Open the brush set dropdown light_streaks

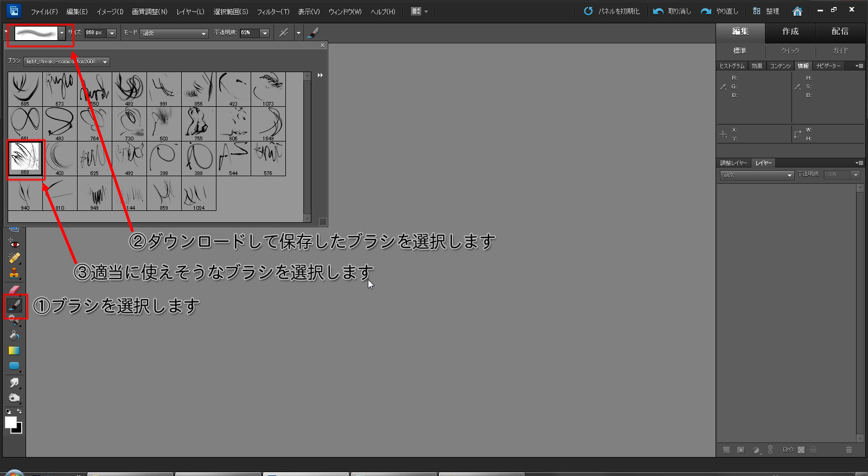click(105, 62)
